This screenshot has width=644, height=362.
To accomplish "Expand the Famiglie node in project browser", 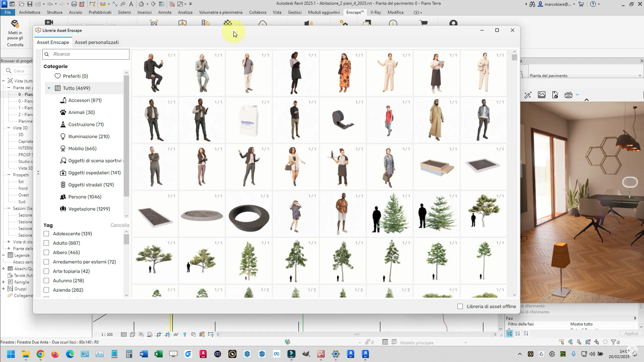I will pos(4,282).
